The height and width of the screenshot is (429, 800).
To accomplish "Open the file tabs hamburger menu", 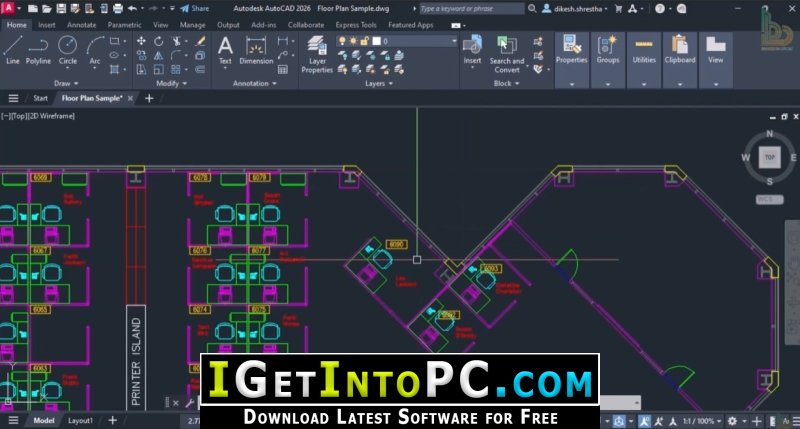I will tap(13, 98).
